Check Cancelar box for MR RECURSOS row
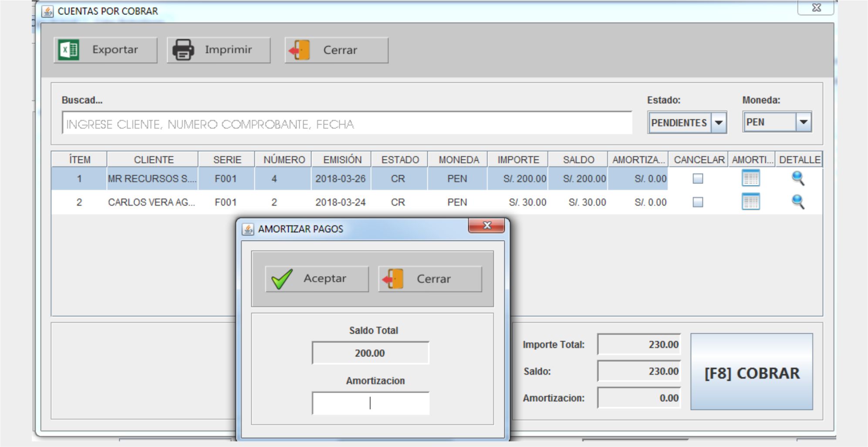Viewport: 868px width, 447px height. (698, 179)
